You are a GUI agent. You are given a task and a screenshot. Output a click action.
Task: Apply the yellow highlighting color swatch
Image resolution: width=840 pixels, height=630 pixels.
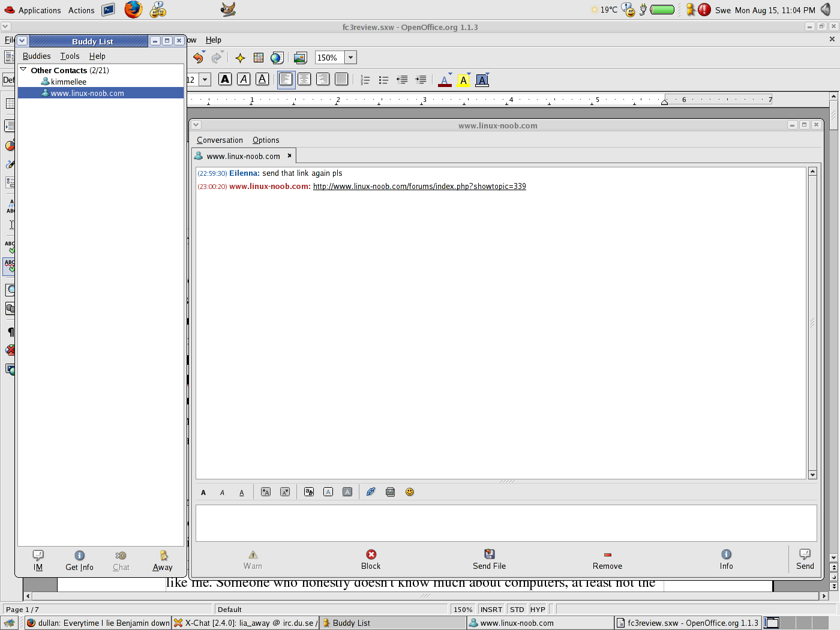pos(463,80)
